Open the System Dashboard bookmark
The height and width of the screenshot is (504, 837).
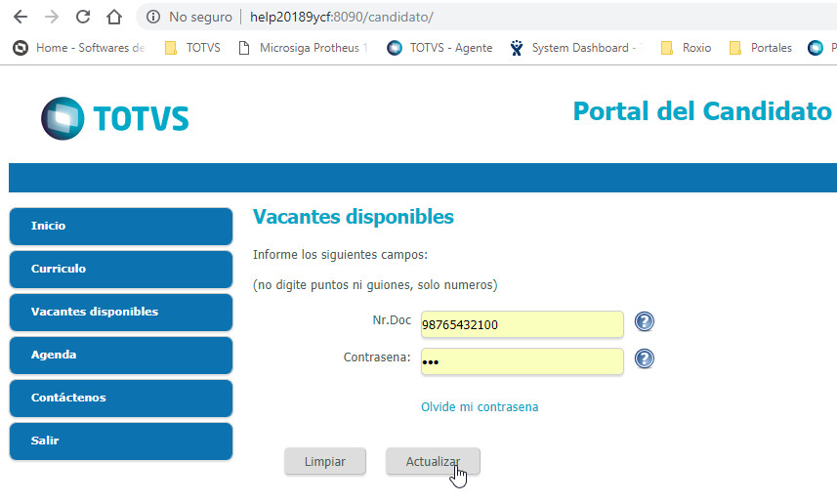pyautogui.click(x=575, y=48)
